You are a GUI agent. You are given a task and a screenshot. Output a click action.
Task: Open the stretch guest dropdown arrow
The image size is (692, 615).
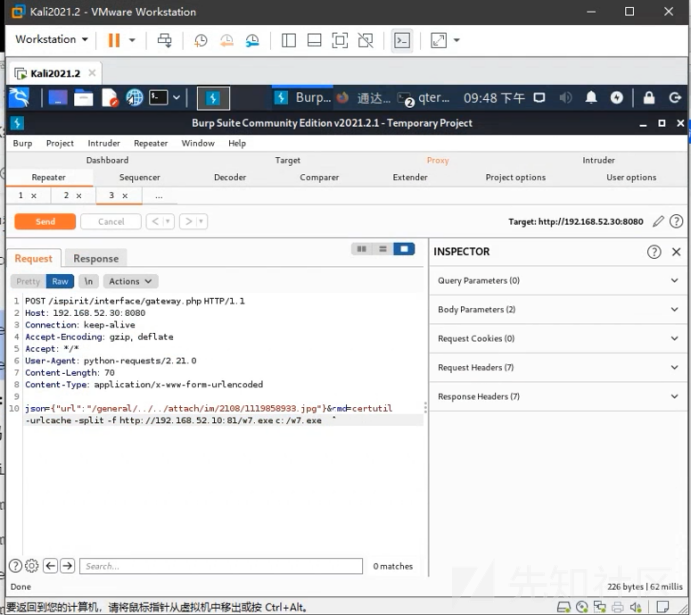coord(457,40)
